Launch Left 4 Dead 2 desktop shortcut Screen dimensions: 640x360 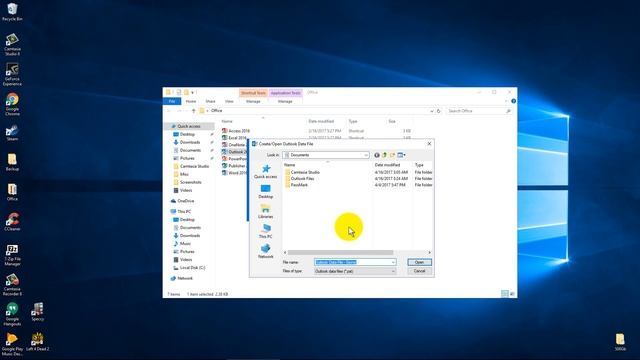pyautogui.click(x=38, y=342)
